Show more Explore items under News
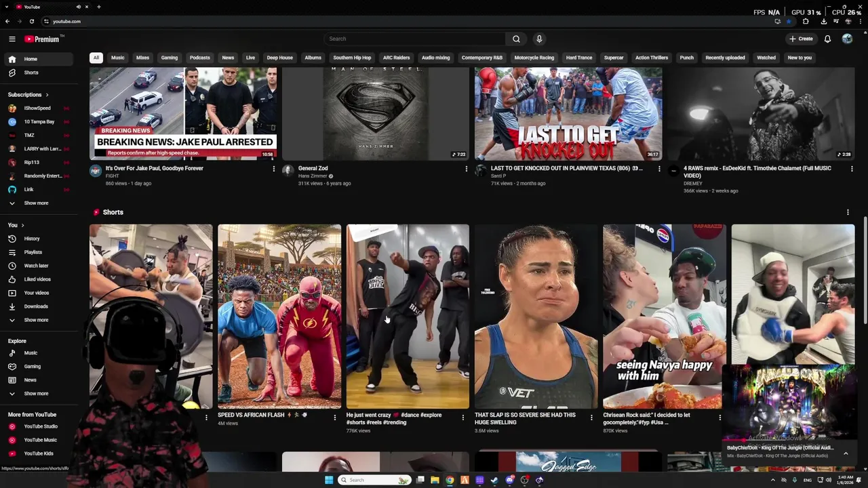 click(37, 394)
